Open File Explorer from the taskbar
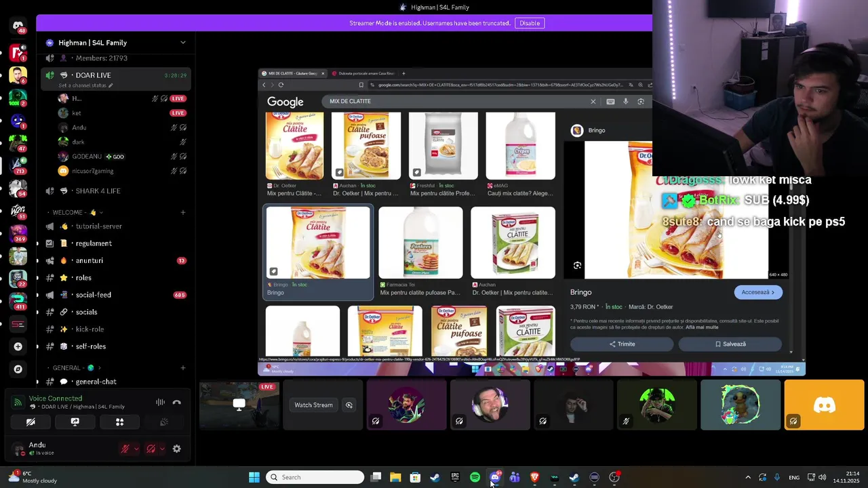 click(x=395, y=477)
